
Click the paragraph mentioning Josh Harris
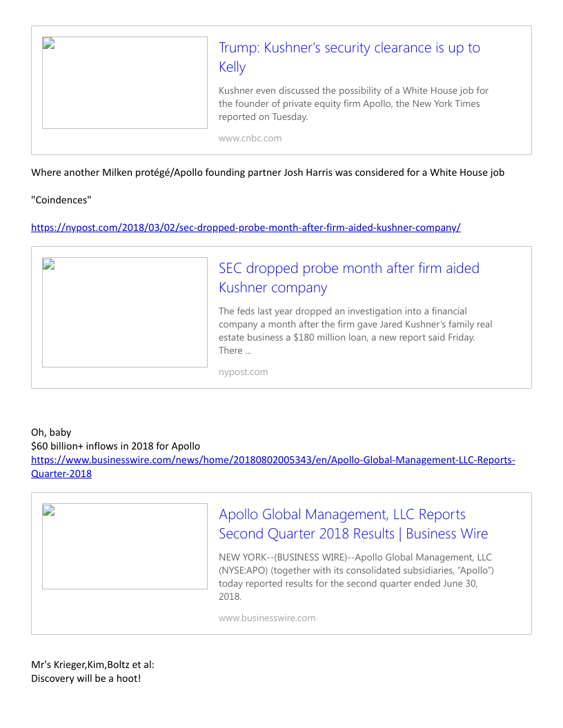(x=267, y=172)
